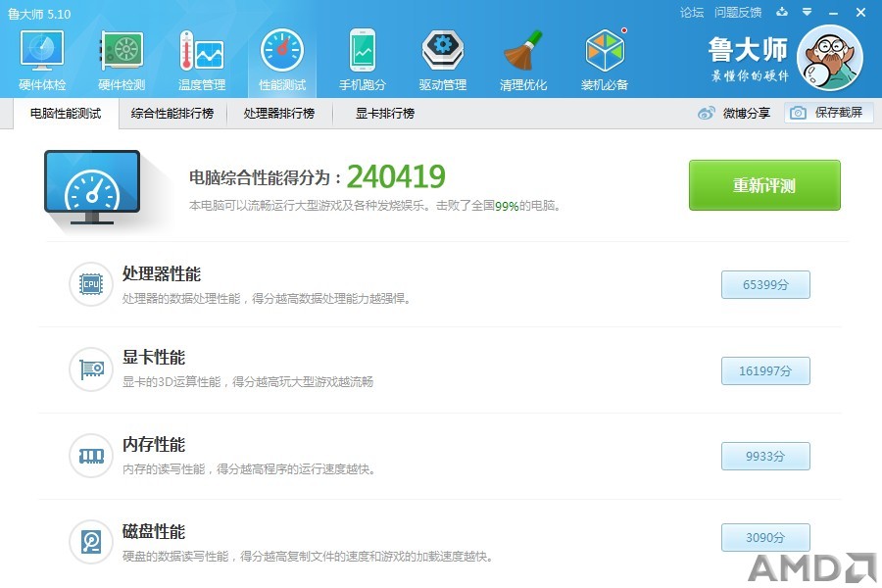Switch to 电脑性能测试 tab

[x=66, y=114]
